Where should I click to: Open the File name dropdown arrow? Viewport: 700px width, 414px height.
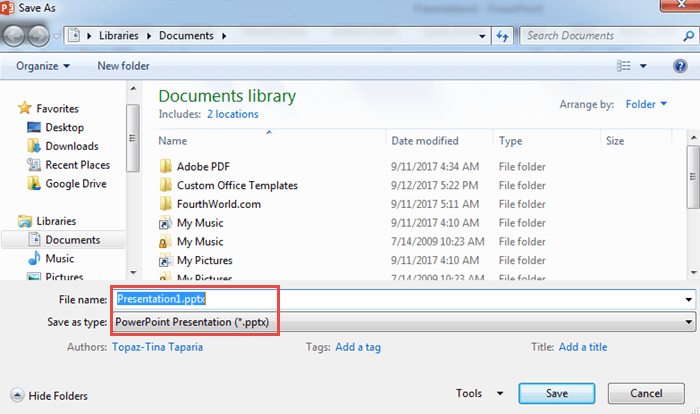coord(688,299)
